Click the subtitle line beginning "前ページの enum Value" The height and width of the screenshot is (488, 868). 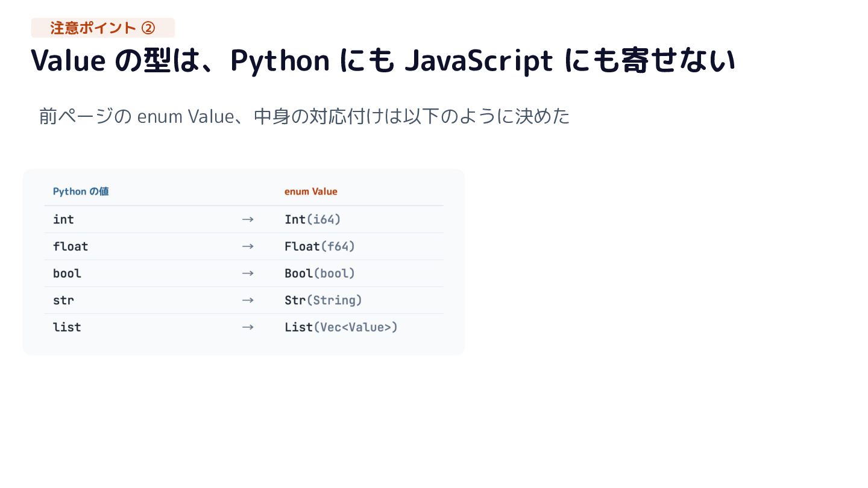coord(304,116)
